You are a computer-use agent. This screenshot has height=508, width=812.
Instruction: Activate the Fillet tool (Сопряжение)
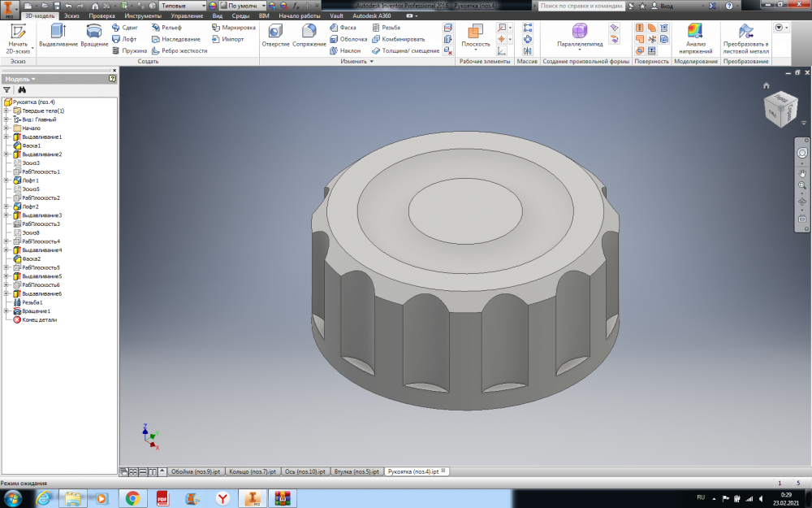(x=309, y=36)
